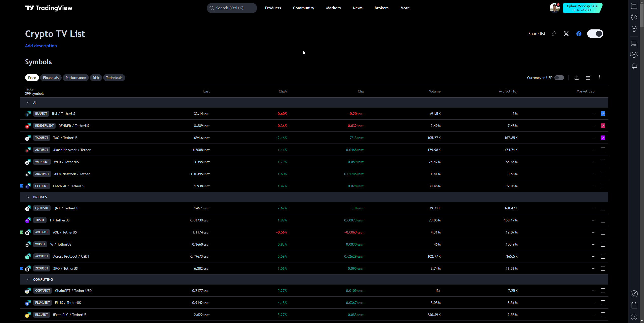
Task: Open the ideas lightbulb icon in sidebar
Action: 634,29
